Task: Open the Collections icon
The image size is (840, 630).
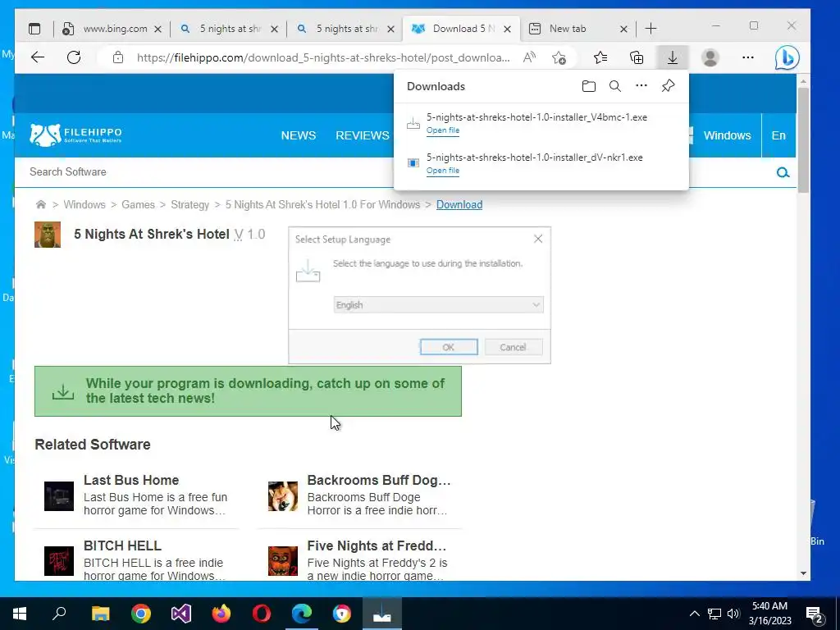Action: coord(637,57)
